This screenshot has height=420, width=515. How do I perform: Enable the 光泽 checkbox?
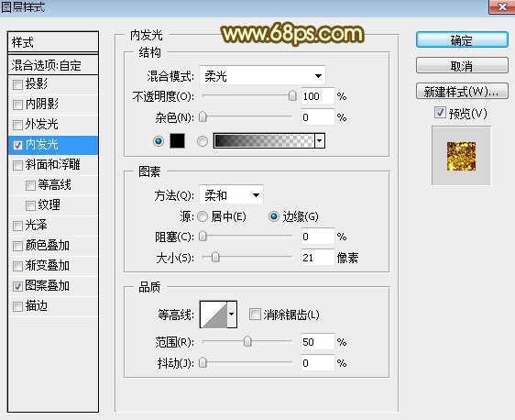[x=17, y=226]
